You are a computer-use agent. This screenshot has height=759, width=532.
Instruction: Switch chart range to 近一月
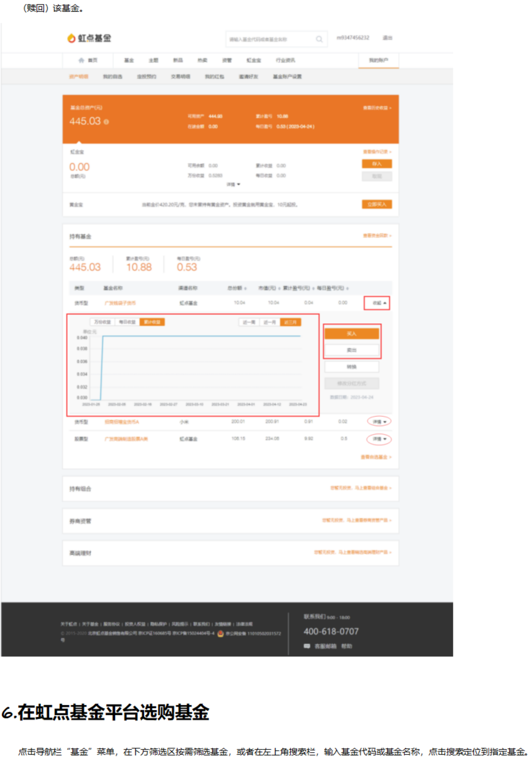coord(270,322)
